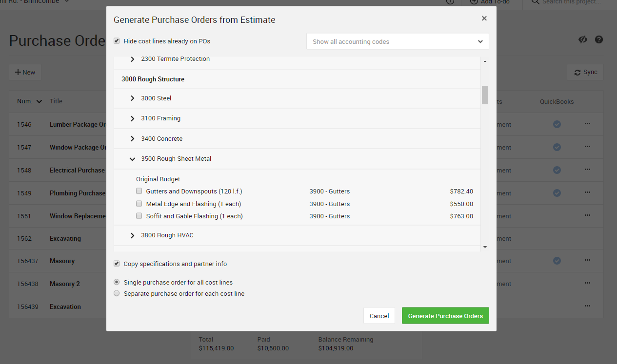This screenshot has width=617, height=364.
Task: Click the green Generate Purchase Orders button
Action: click(x=445, y=316)
